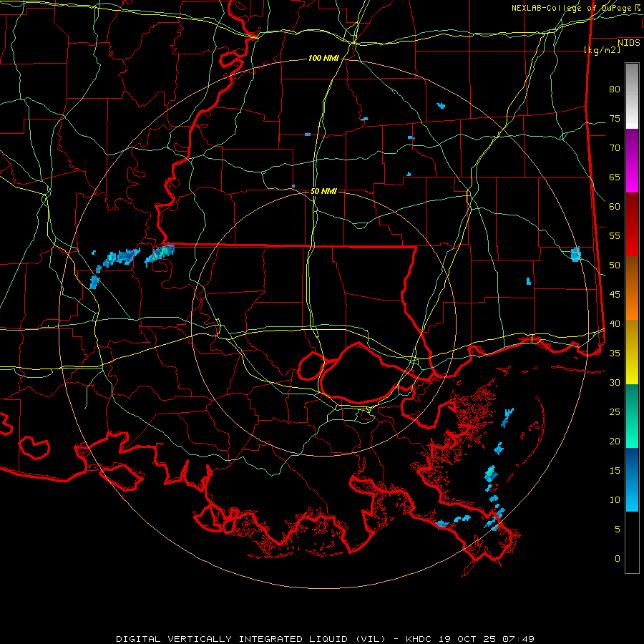Click the 10 value on the scale
644x644 pixels.
[x=615, y=500]
